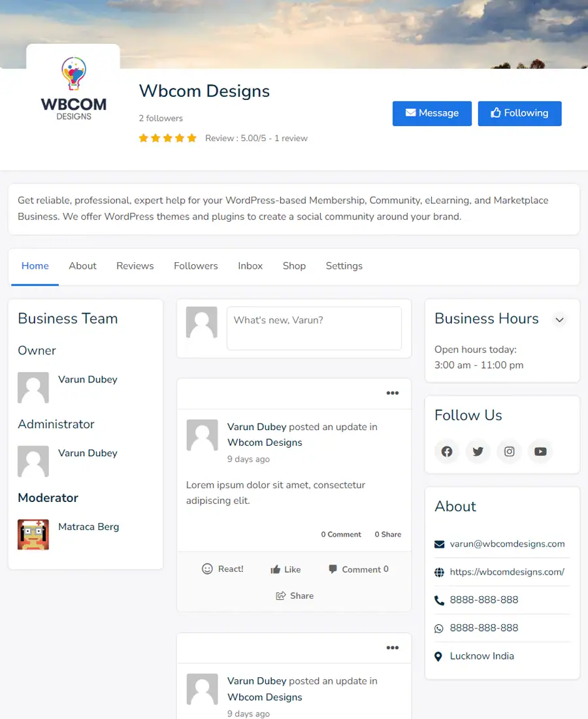Click the What's new, Varun? input box
The image size is (588, 719).
314,328
